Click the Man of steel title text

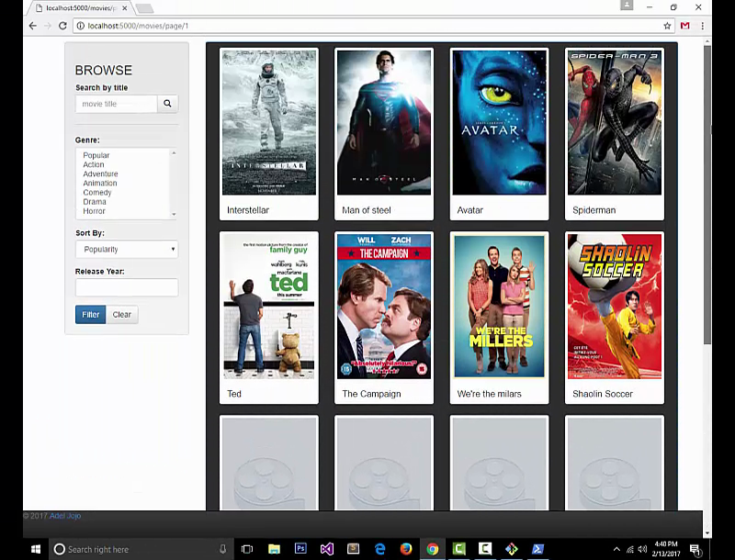[366, 210]
